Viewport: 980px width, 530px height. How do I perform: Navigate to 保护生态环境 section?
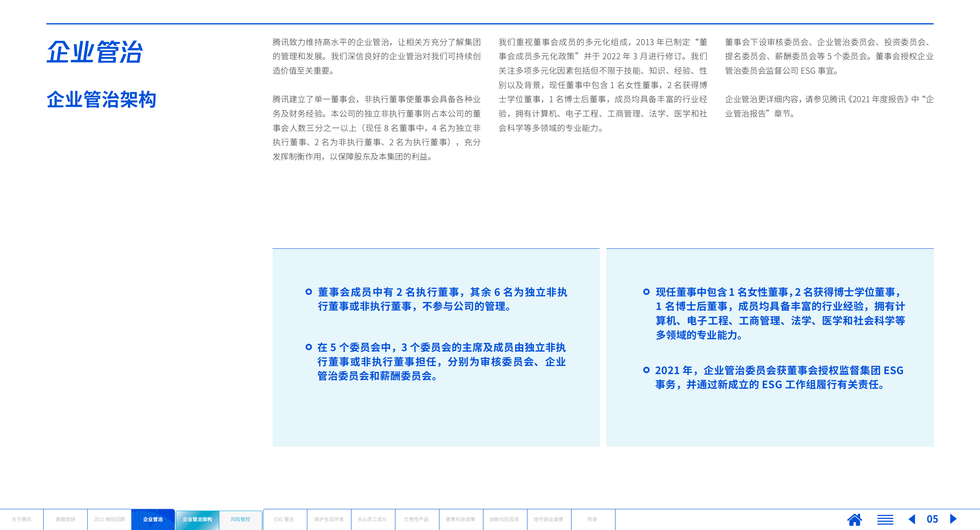coord(329,519)
